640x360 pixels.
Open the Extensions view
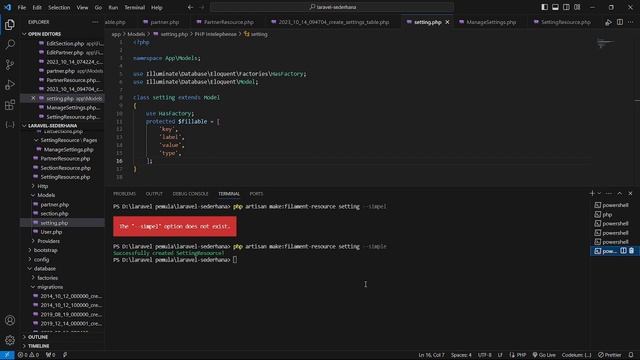pos(10,104)
